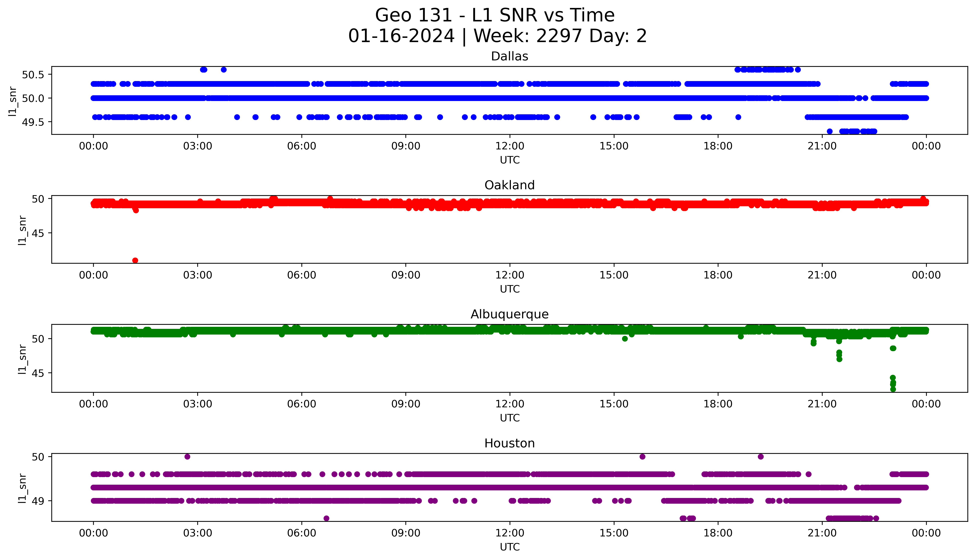Click the date line '01-16-2024 | Week: 2297 Day: 2'
The height and width of the screenshot is (560, 975).
[497, 36]
